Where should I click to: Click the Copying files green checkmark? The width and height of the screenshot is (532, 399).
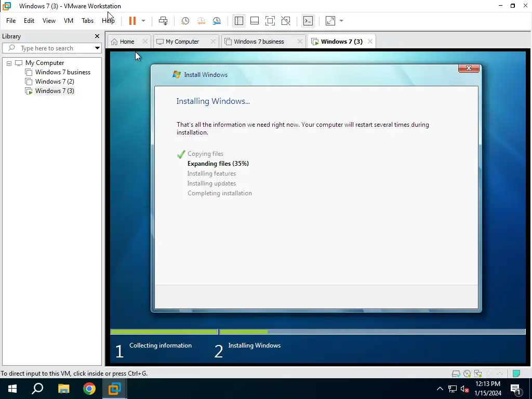[x=181, y=154]
